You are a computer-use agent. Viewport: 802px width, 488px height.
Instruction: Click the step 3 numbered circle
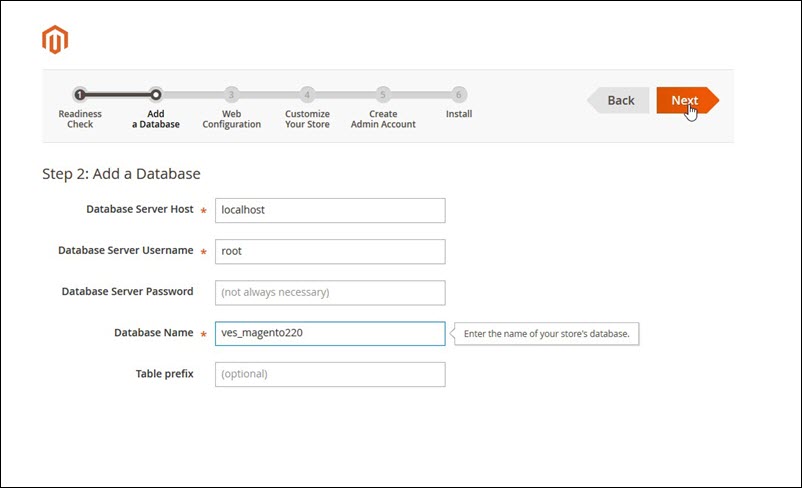231,95
